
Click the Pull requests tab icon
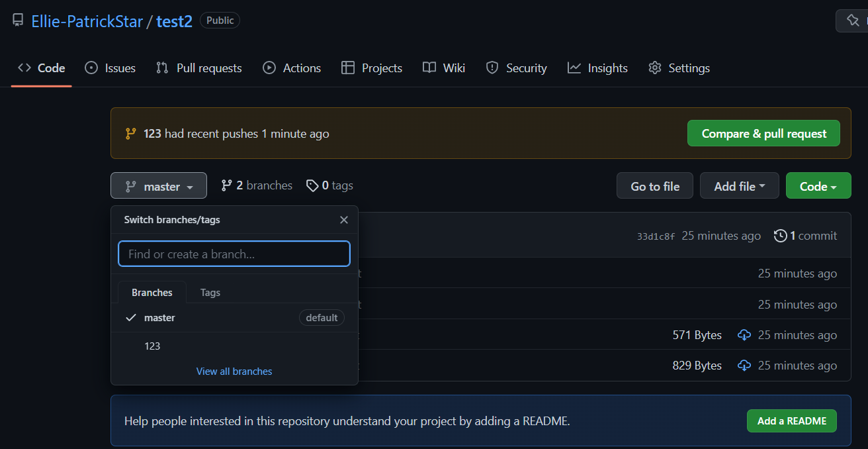click(162, 68)
